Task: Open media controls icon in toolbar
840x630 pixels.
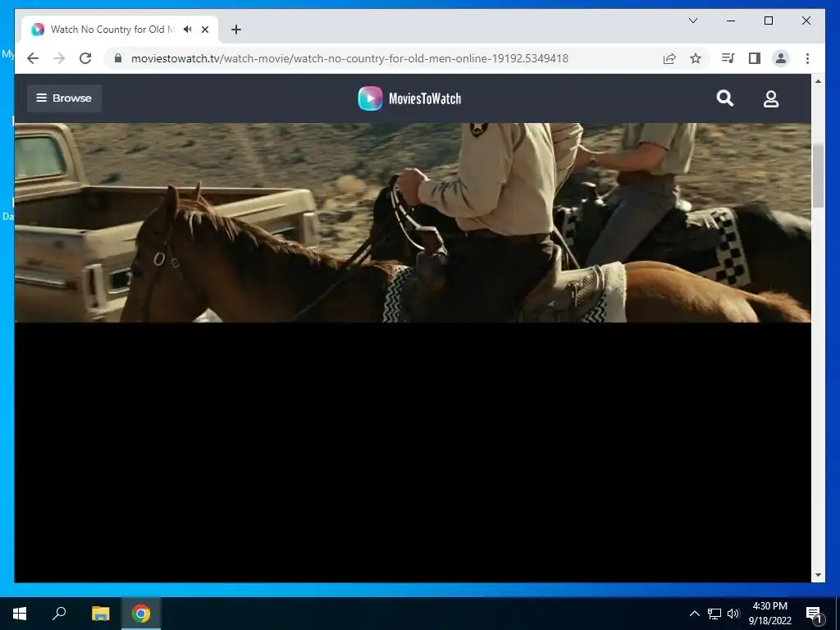Action: click(728, 58)
